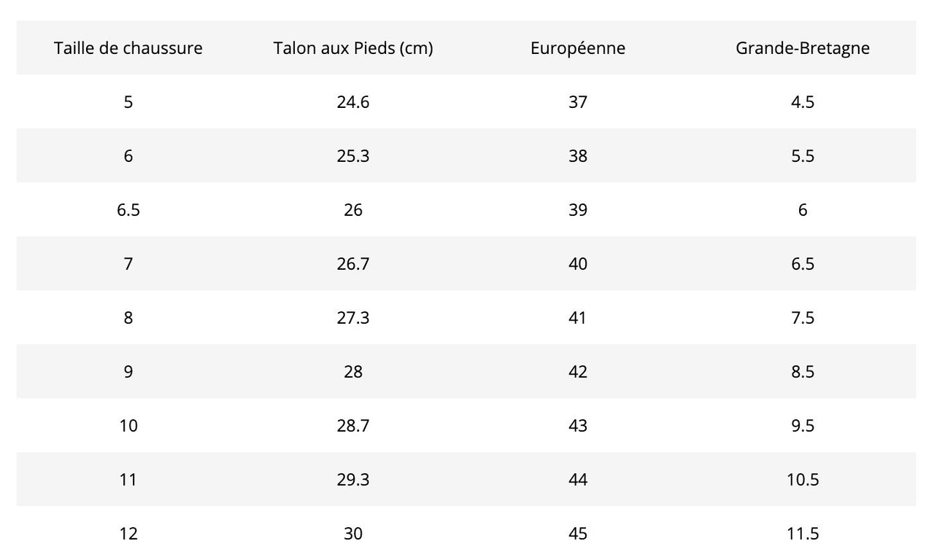Select the 'Européenne' column header

coord(578,48)
